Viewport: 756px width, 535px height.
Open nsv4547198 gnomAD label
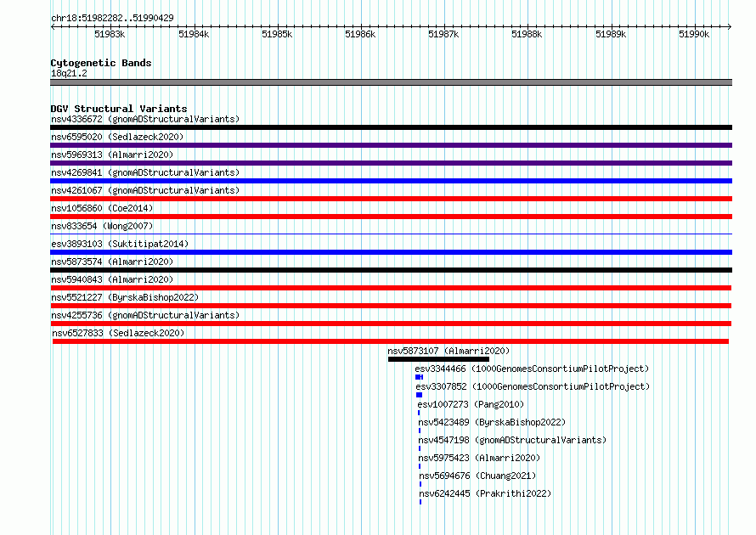(x=512, y=440)
